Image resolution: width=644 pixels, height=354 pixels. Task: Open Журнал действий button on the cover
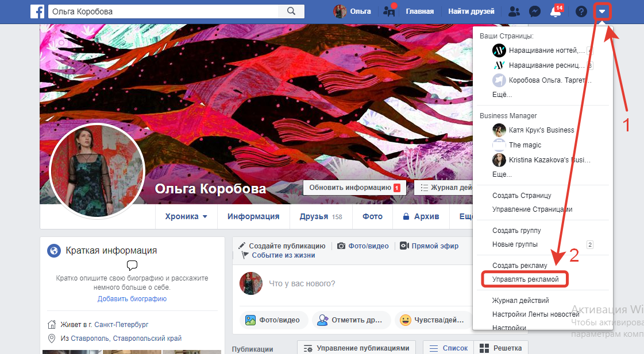click(x=443, y=188)
